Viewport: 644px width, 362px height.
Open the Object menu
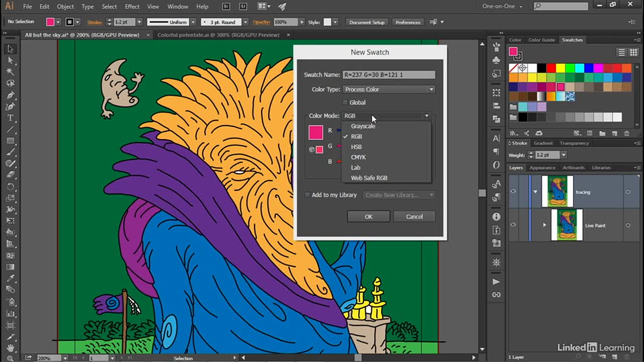pyautogui.click(x=65, y=7)
